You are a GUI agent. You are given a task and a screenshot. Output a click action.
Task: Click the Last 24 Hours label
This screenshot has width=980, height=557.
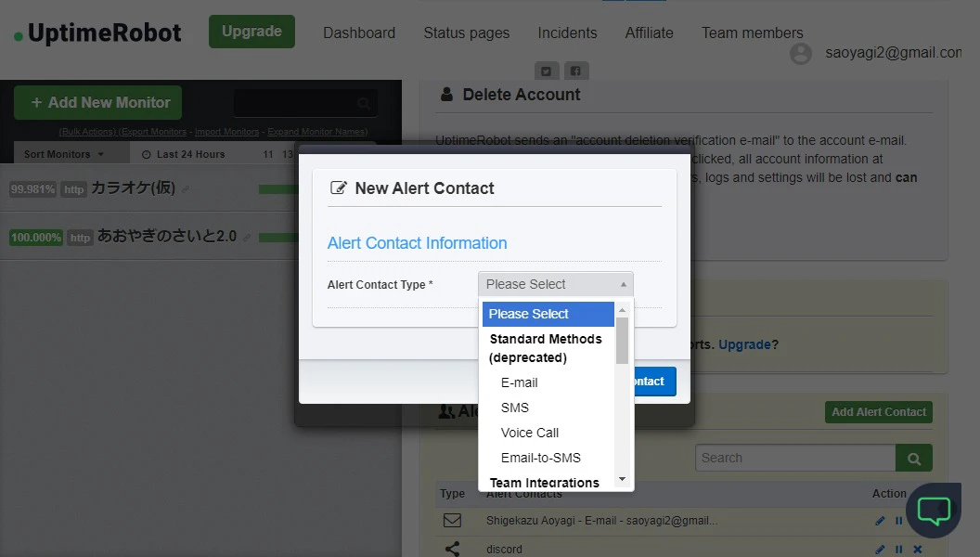tap(190, 154)
